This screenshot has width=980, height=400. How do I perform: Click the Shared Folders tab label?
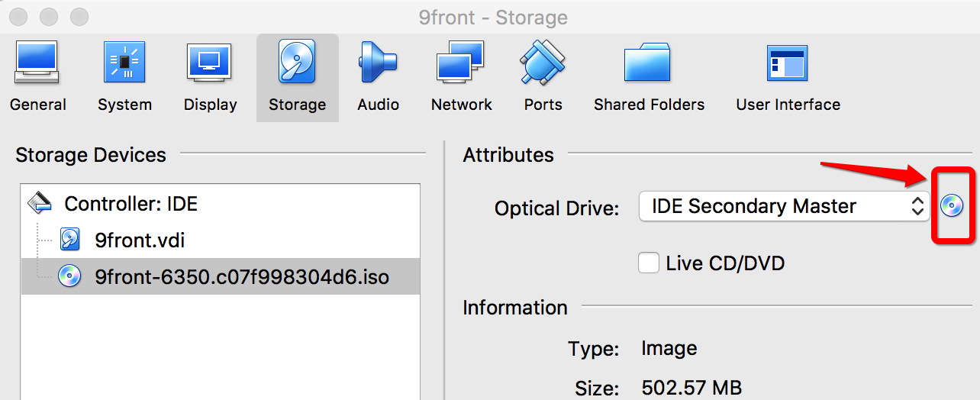point(649,105)
